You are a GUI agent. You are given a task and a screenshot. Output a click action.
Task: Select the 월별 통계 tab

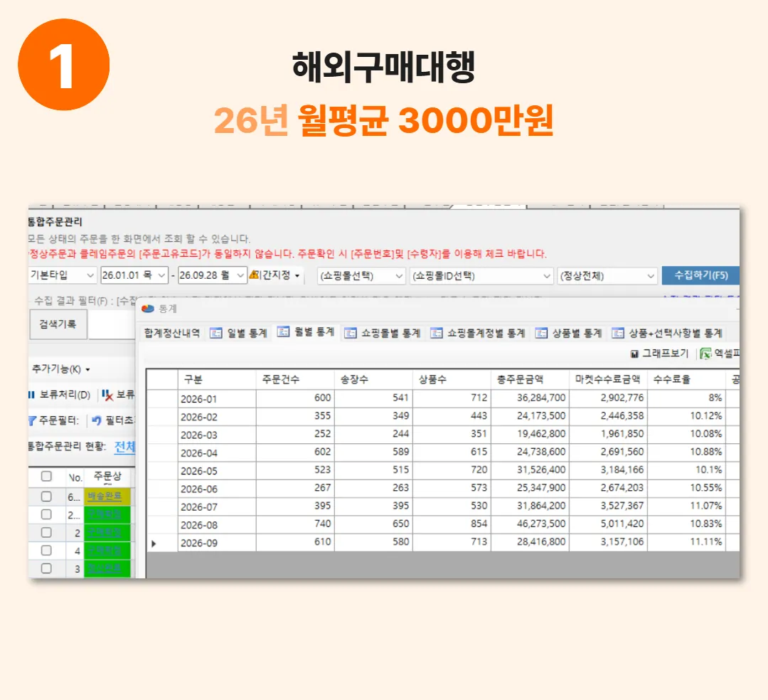click(306, 332)
